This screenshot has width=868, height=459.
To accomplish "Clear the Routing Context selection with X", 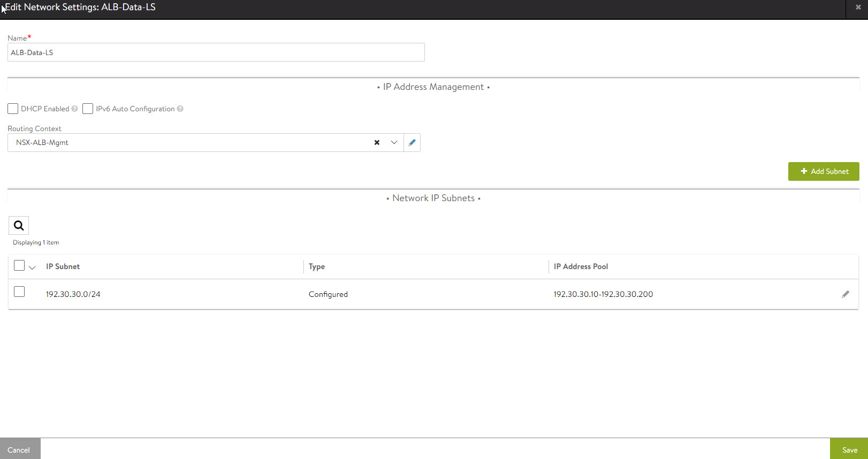I will point(377,143).
